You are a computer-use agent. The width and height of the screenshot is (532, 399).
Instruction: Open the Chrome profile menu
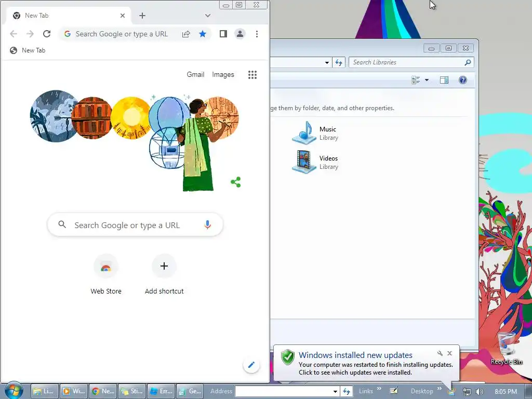(x=240, y=34)
